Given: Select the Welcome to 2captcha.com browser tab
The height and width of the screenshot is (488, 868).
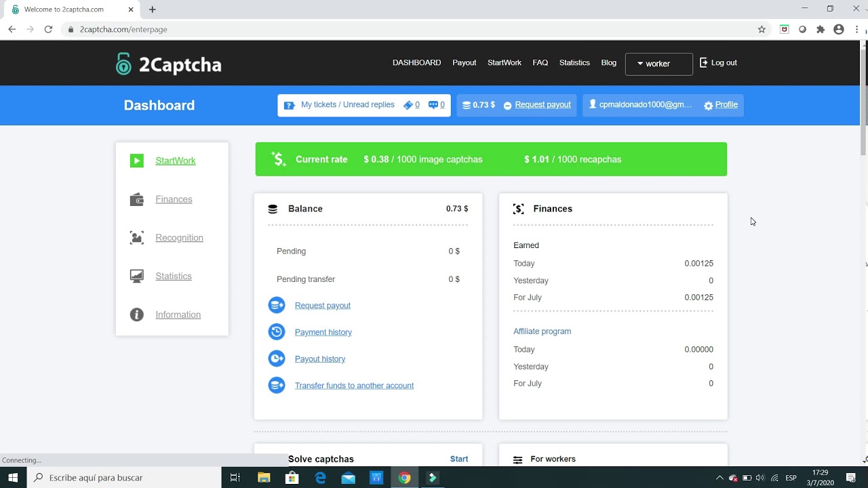Looking at the screenshot, I should (x=71, y=9).
